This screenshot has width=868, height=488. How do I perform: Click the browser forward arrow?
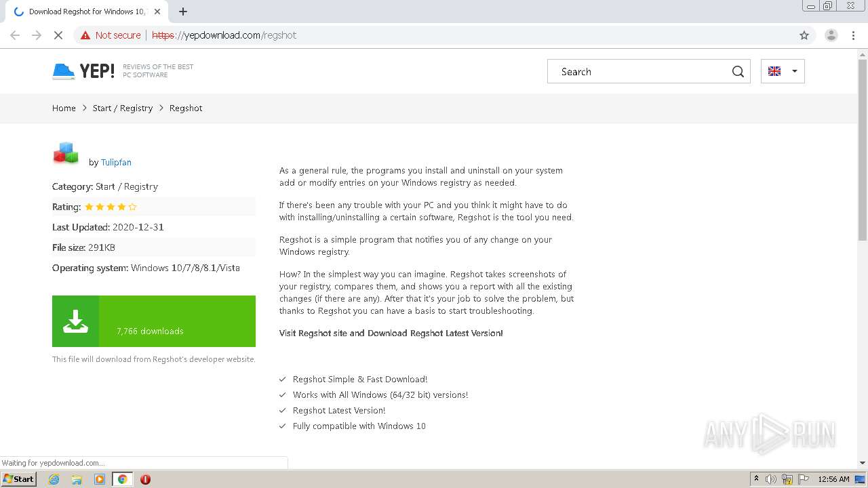[x=37, y=35]
